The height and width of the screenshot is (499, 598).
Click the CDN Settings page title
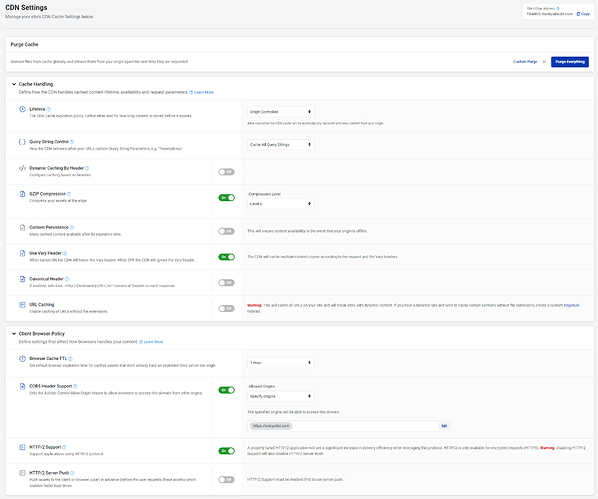pyautogui.click(x=26, y=8)
